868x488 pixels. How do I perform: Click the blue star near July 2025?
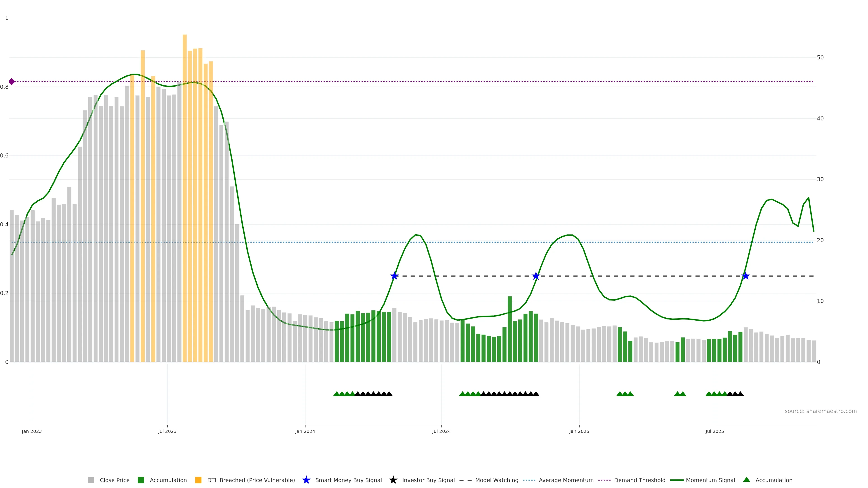[x=745, y=276]
